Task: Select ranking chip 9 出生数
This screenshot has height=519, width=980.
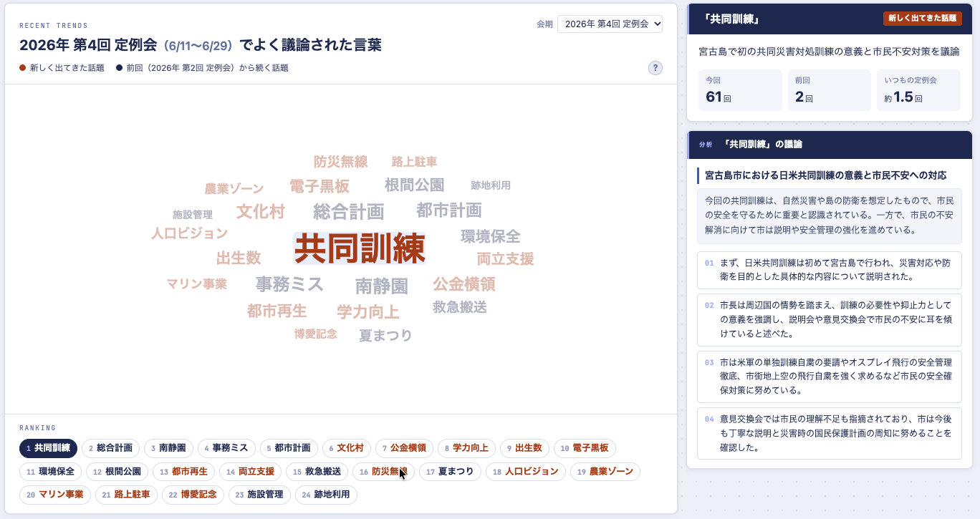Action: [x=524, y=448]
